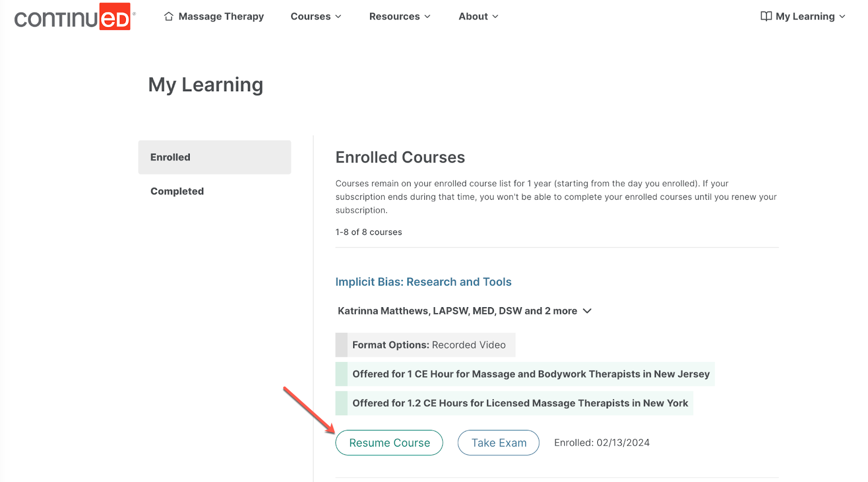Screen dimensions: 868x482
Task: Click the New York CE Hours offering
Action: point(520,403)
